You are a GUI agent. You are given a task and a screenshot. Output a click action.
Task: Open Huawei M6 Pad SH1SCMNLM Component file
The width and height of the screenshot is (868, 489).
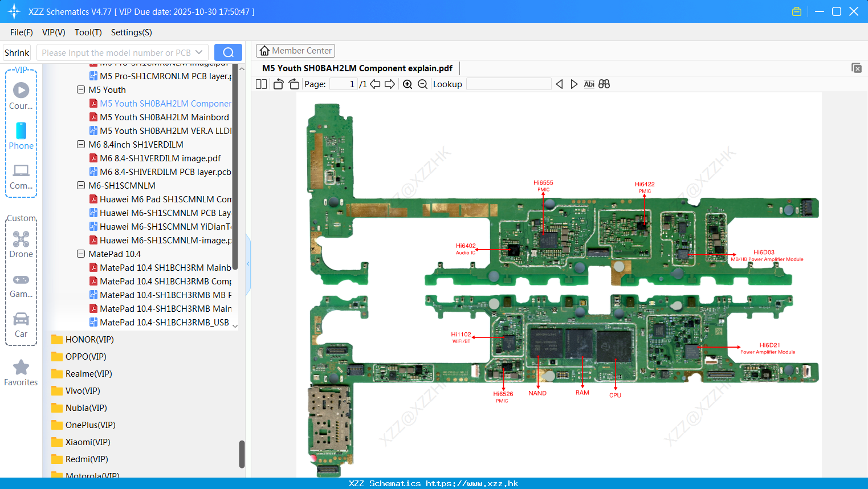(160, 199)
